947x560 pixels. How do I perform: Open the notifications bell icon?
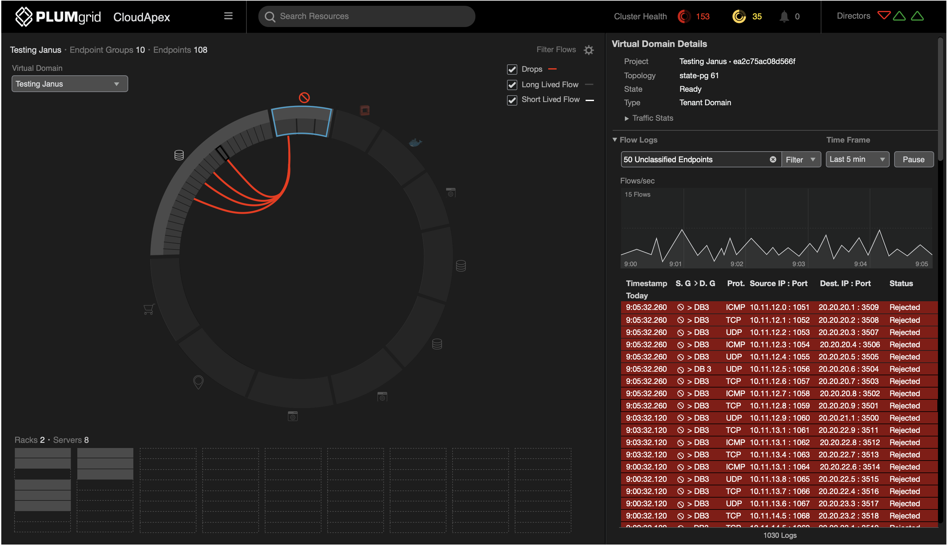click(784, 16)
